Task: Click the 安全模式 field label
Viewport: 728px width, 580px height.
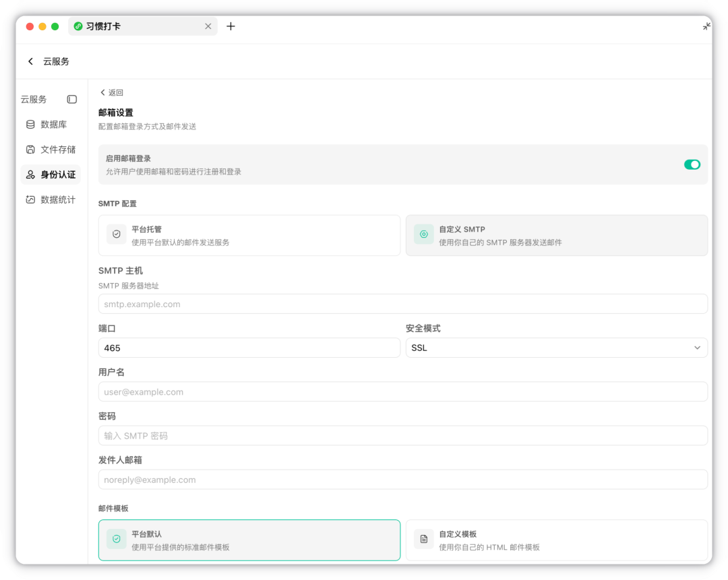Action: tap(423, 329)
